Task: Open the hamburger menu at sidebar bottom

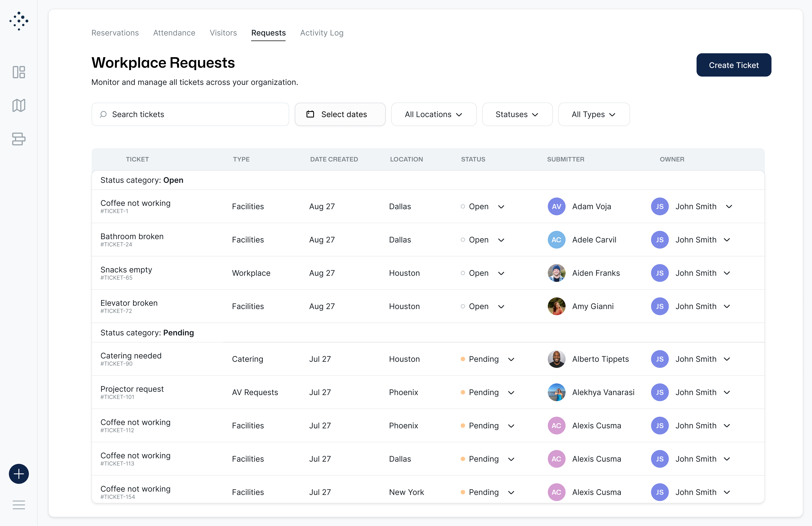Action: click(19, 505)
